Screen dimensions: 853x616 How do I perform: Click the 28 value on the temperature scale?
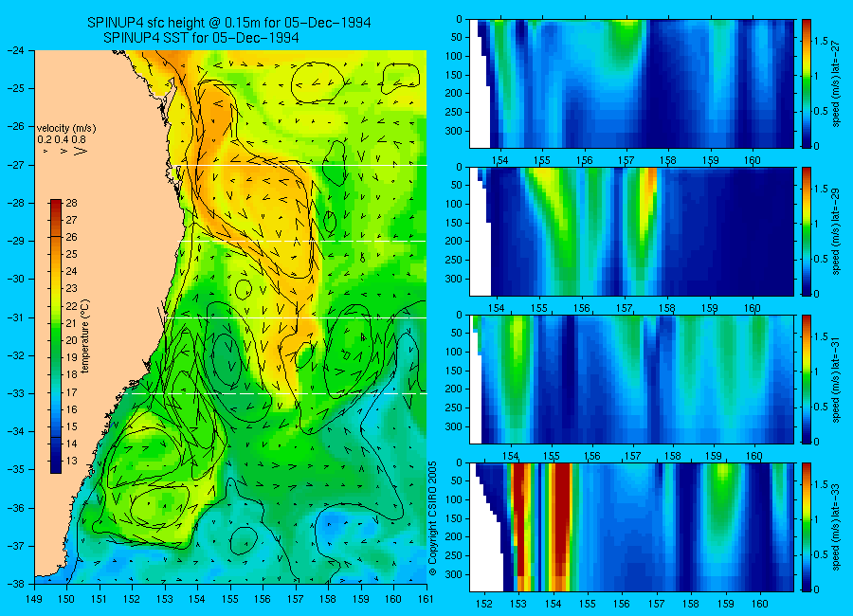tap(71, 203)
